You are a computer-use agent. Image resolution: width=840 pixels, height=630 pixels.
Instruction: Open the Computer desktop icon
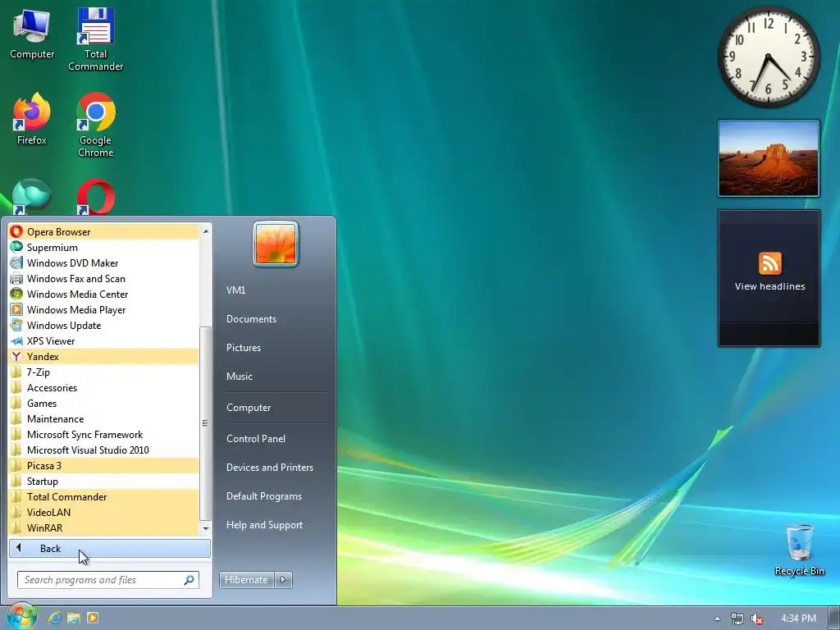(32, 34)
